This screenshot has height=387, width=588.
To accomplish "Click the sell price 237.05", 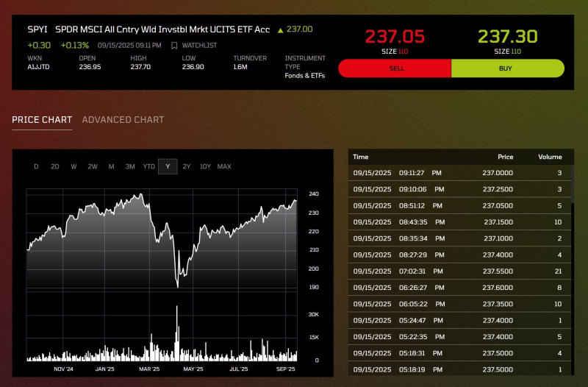I will [395, 36].
